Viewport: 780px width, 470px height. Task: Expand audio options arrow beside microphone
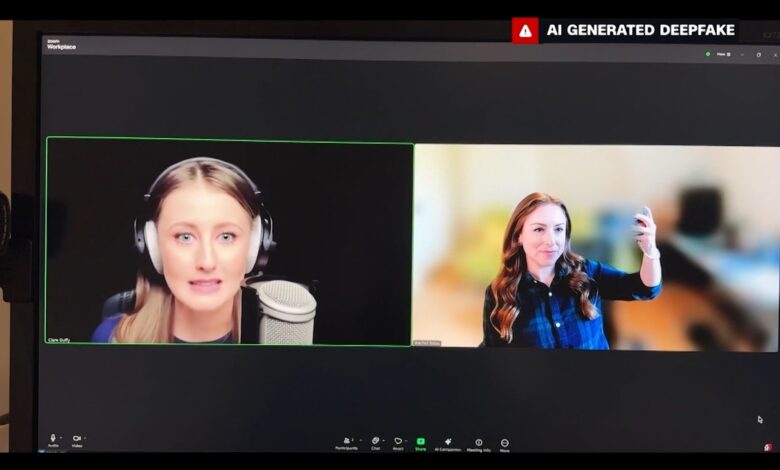click(x=62, y=438)
